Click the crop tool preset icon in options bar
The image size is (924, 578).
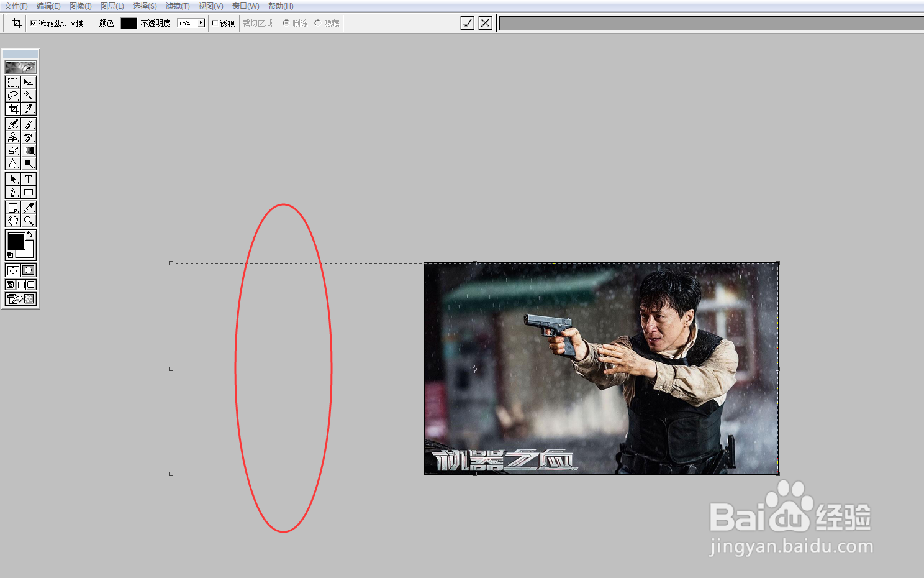(x=17, y=23)
